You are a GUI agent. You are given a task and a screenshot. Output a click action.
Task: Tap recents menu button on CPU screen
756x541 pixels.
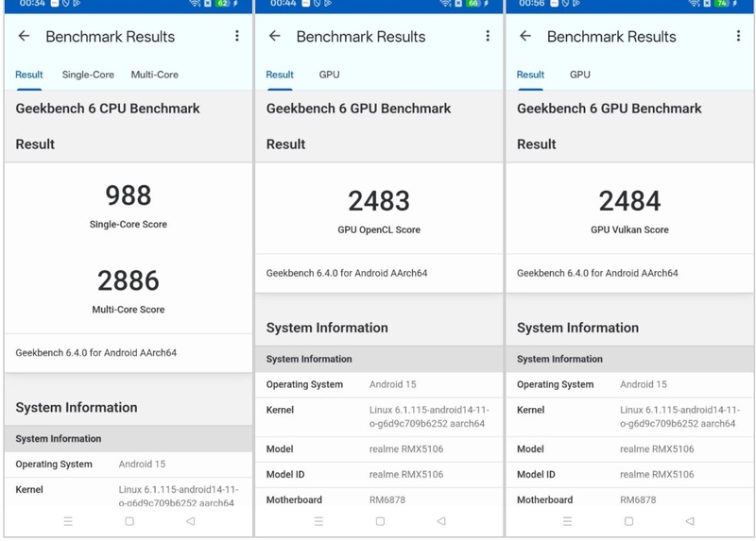point(68,521)
